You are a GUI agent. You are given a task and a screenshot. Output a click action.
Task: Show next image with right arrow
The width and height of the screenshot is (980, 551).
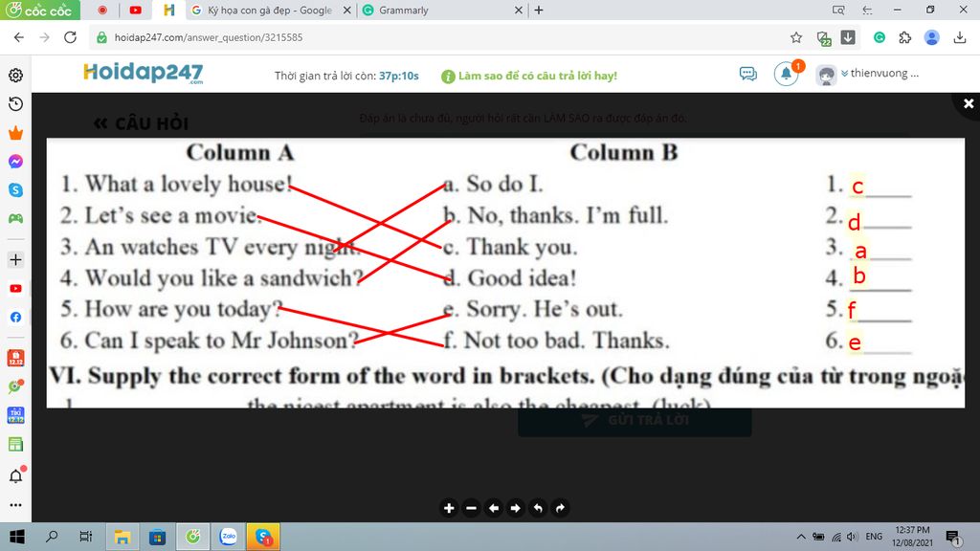[x=516, y=508]
